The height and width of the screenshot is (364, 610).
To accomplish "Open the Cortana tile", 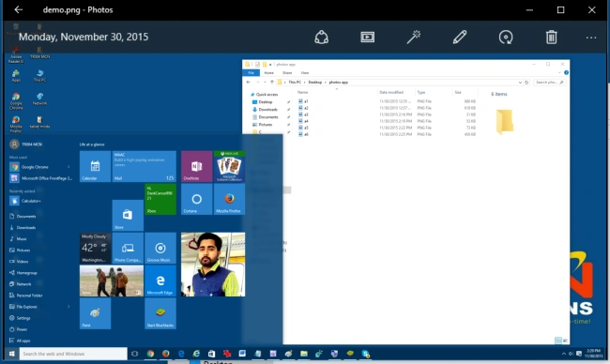I will point(196,199).
